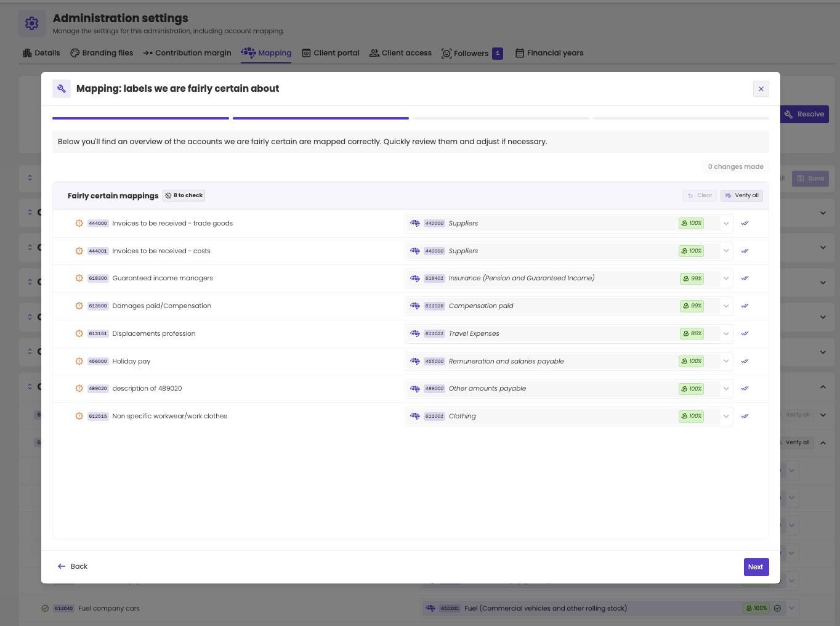Verify the Invoices to be received - trade goods mapping
The width and height of the screenshot is (840, 626).
tap(745, 224)
